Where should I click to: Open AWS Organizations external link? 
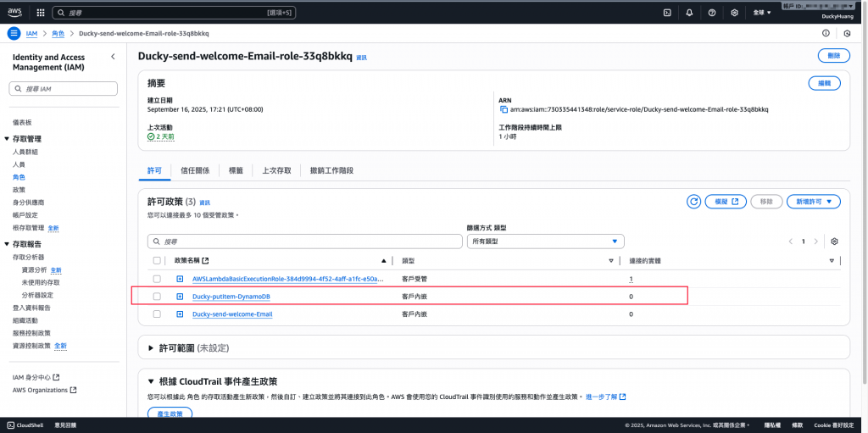44,390
